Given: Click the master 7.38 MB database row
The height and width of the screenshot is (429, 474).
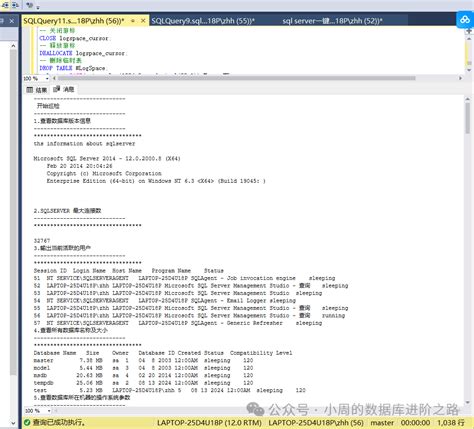Looking at the screenshot, I should click(143, 360).
